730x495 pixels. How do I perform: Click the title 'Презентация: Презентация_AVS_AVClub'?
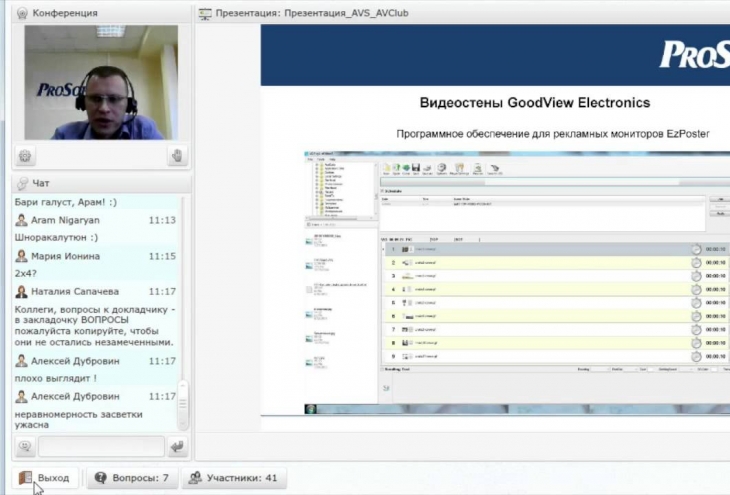coord(312,13)
